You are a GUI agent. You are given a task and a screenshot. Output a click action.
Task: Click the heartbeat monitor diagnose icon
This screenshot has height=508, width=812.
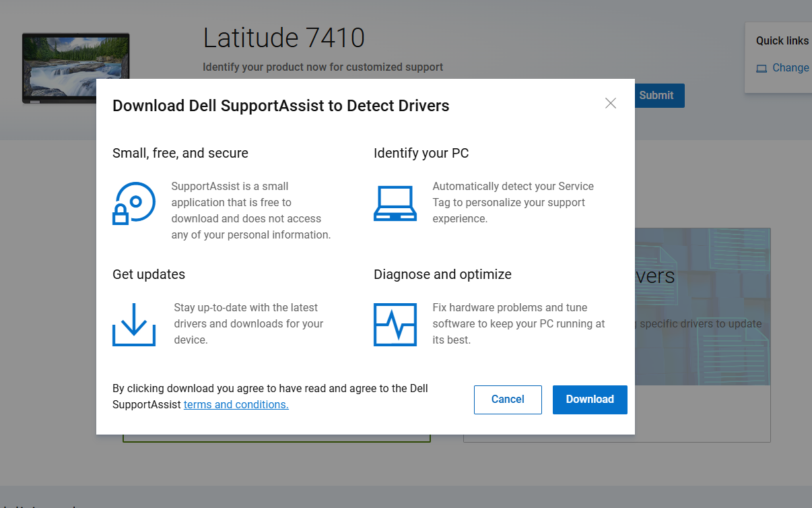point(395,324)
